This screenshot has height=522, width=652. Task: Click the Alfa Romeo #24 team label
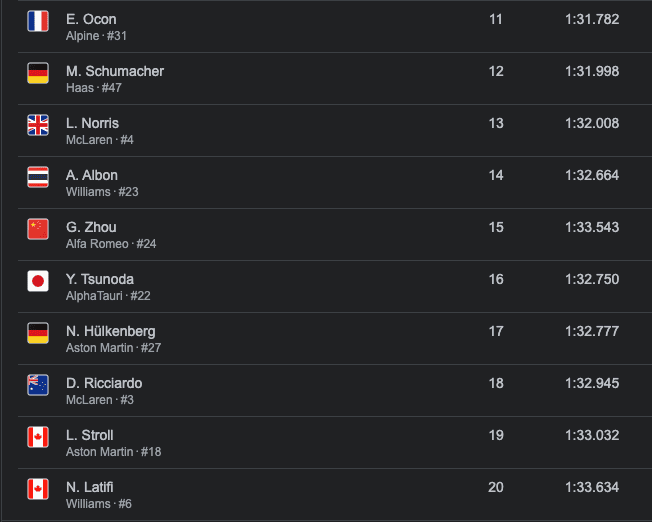pyautogui.click(x=111, y=244)
